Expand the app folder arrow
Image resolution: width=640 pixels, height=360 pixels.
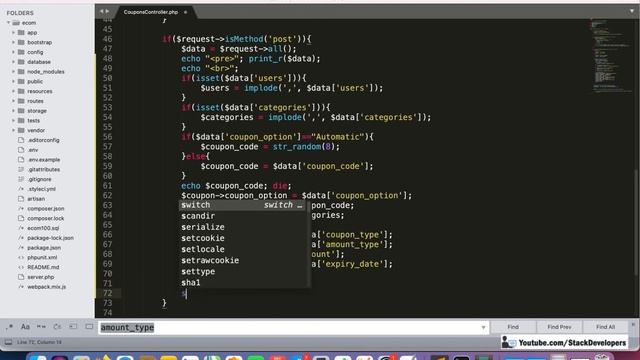pos(13,33)
